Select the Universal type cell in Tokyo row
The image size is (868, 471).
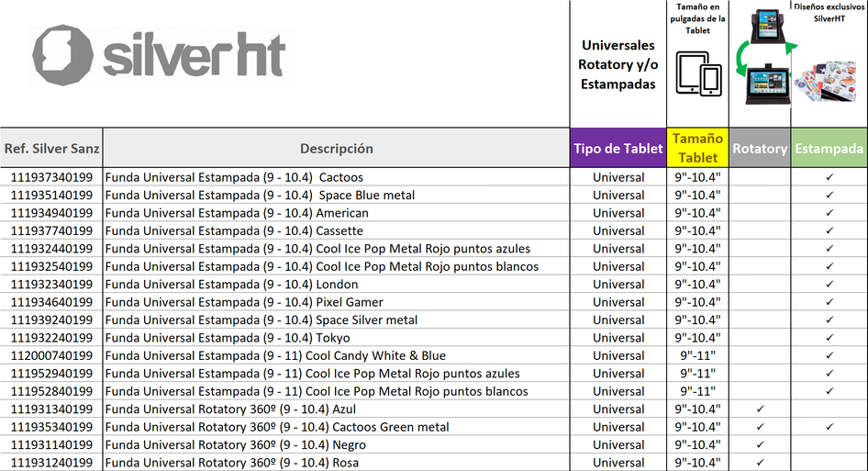(618, 338)
